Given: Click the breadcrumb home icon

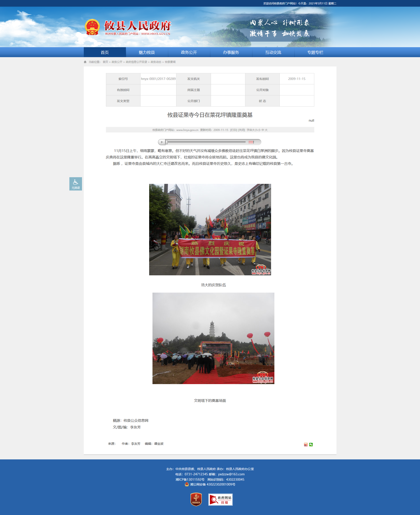Looking at the screenshot, I should click(85, 62).
